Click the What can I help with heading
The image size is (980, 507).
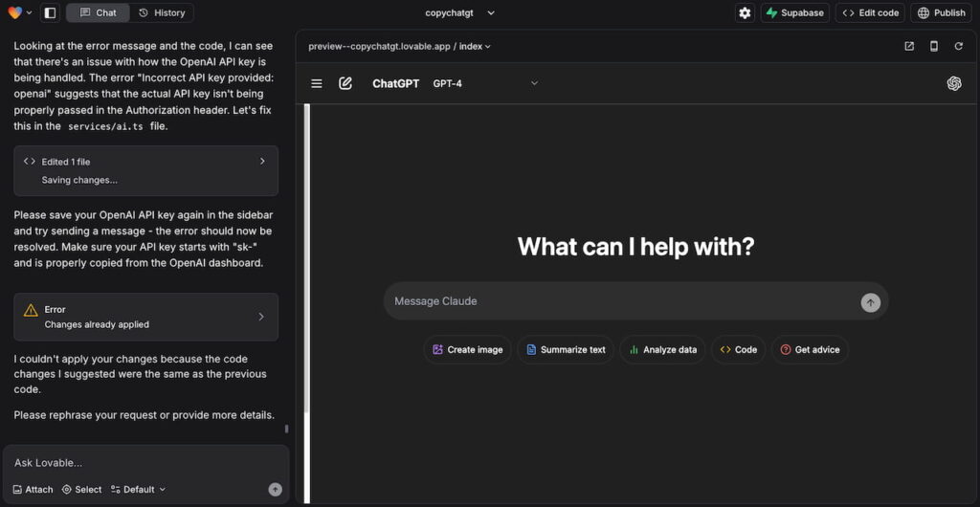[635, 247]
